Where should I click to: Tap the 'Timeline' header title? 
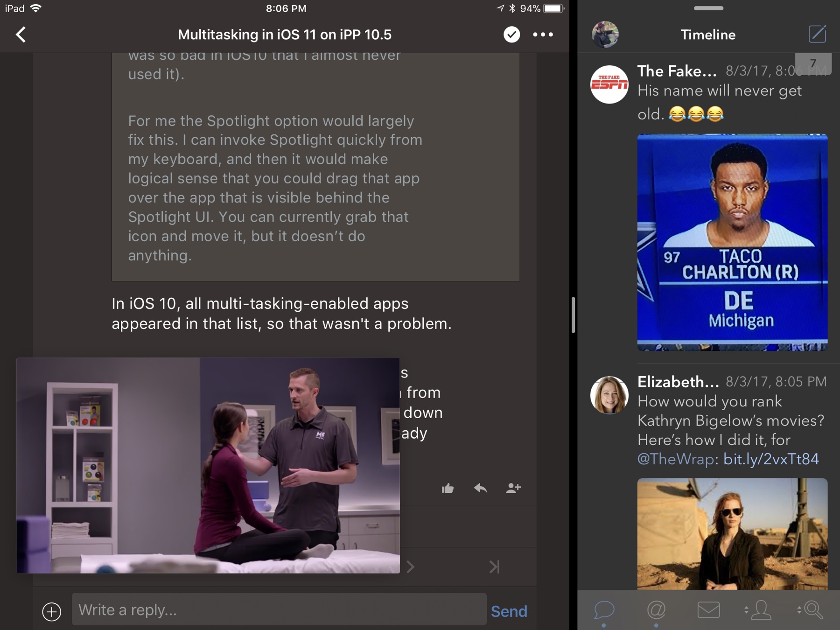click(x=708, y=35)
